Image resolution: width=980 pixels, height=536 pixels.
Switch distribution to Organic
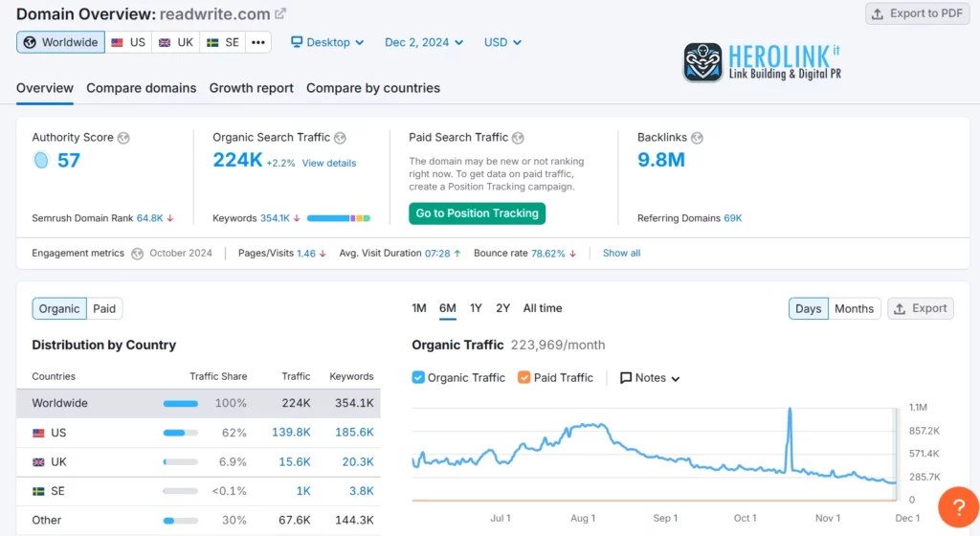(59, 308)
